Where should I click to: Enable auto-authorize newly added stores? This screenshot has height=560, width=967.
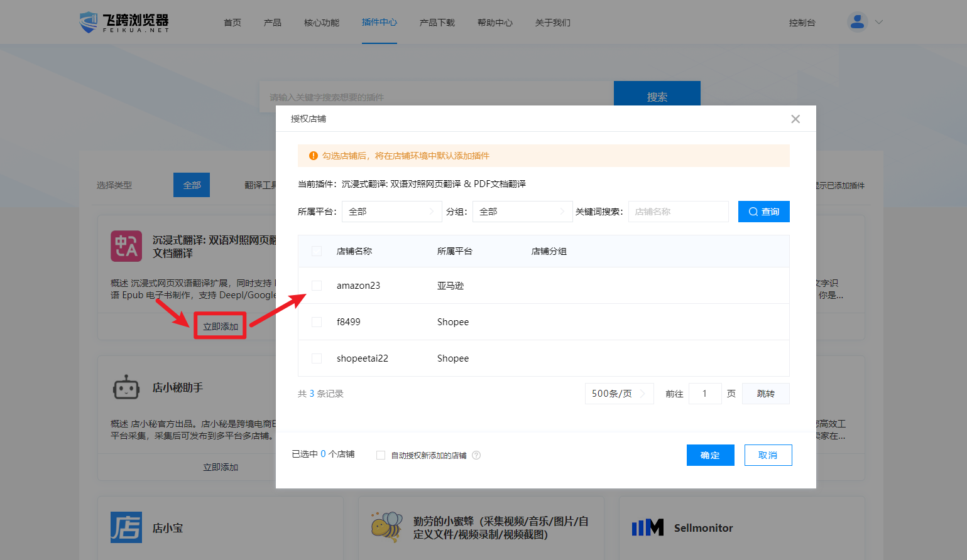381,455
